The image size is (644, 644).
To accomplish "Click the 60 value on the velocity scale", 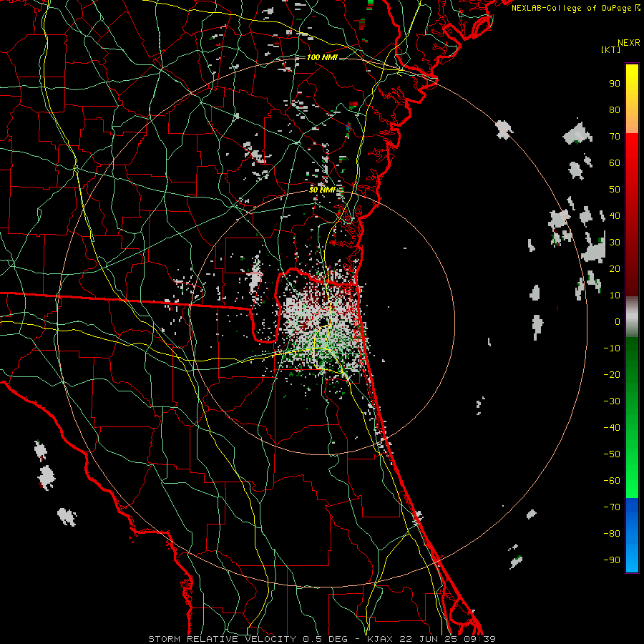I will click(615, 162).
